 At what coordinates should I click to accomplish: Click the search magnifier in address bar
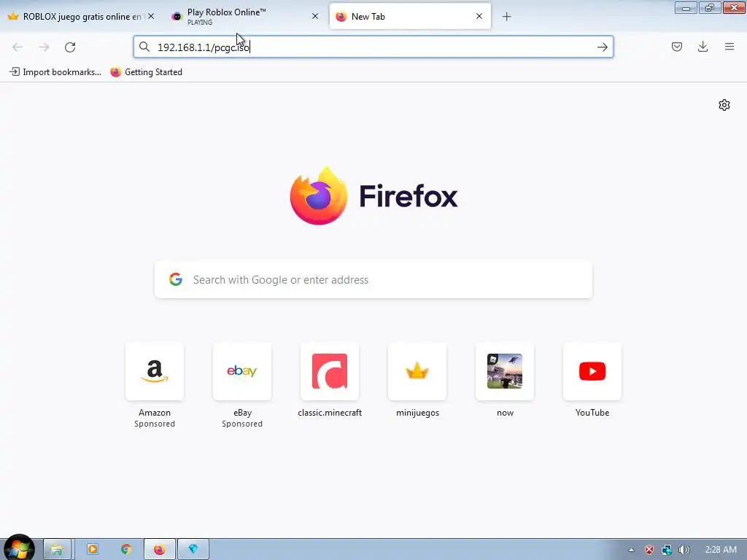[144, 47]
